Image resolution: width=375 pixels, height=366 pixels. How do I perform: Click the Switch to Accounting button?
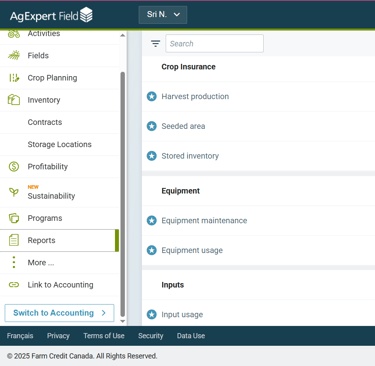pos(59,313)
